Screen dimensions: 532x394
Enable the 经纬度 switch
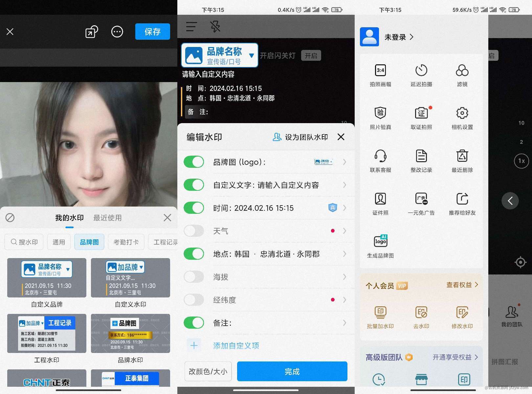pos(194,300)
